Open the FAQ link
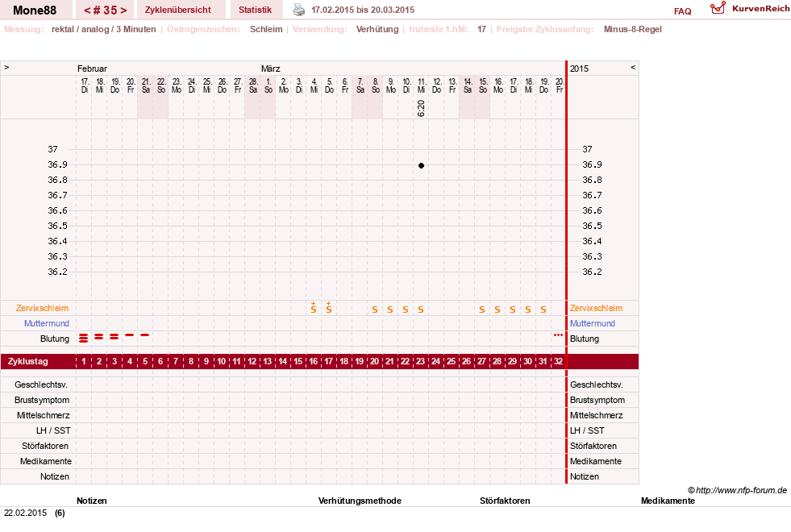This screenshot has height=532, width=791. click(682, 11)
